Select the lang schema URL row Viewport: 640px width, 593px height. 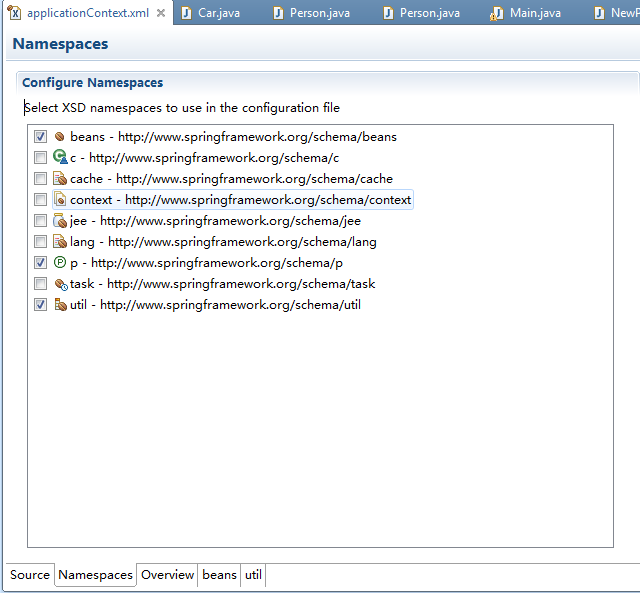pos(223,242)
